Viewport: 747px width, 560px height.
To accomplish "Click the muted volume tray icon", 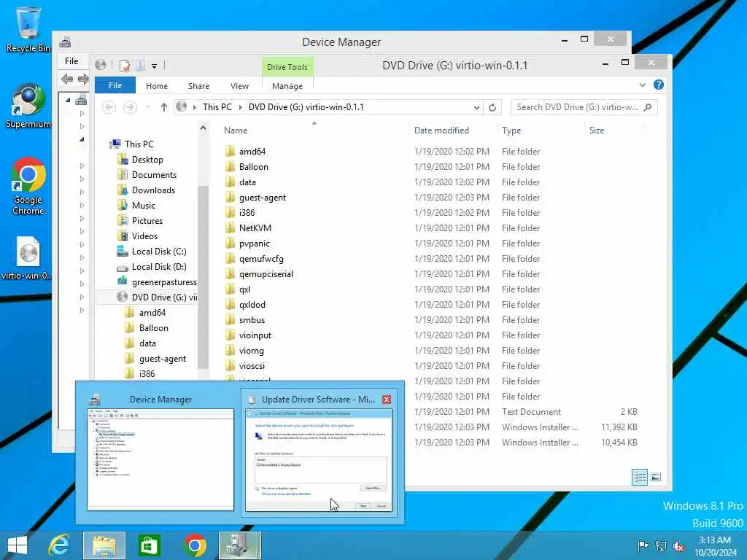I will pyautogui.click(x=678, y=545).
